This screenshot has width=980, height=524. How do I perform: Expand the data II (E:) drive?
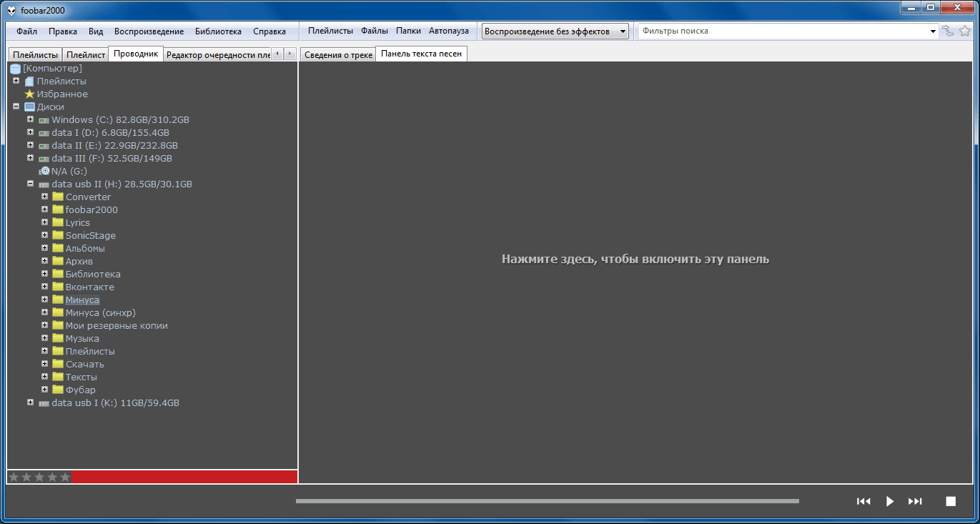coord(30,145)
